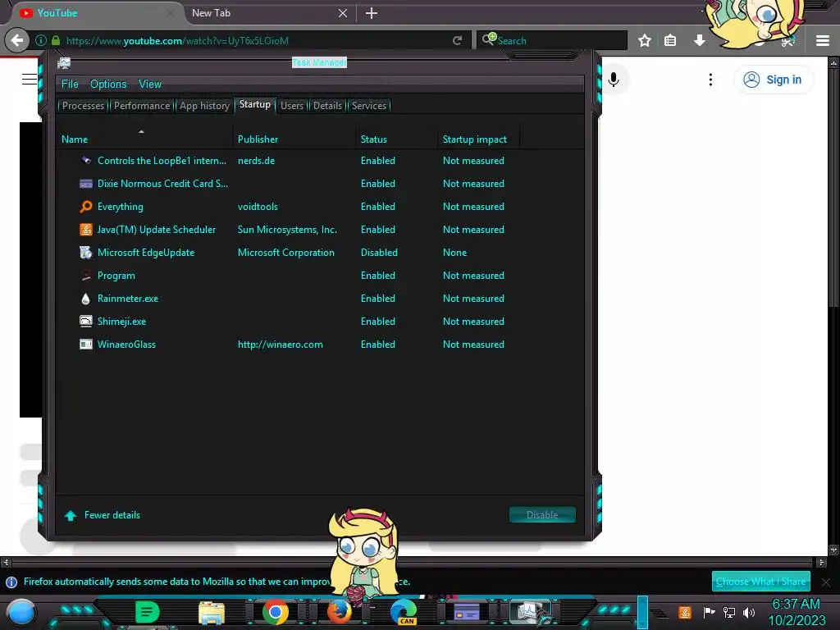This screenshot has width=840, height=630.
Task: Open the Firefox downloads arrow
Action: [699, 40]
